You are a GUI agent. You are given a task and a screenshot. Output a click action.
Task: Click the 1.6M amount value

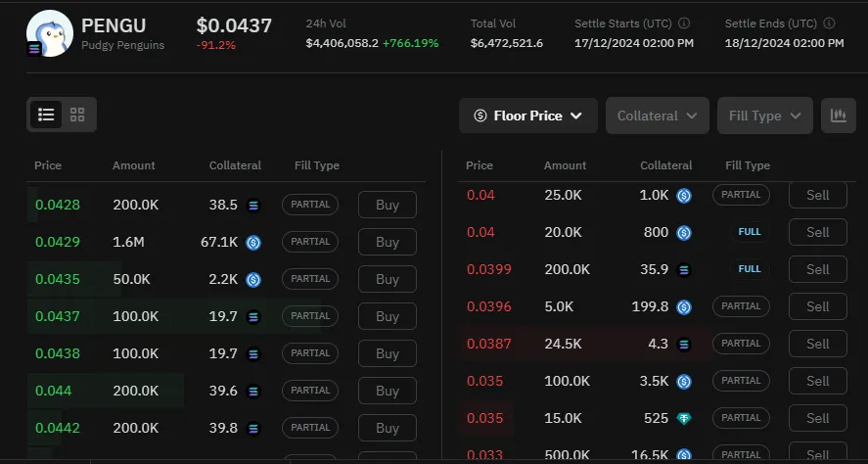[128, 242]
